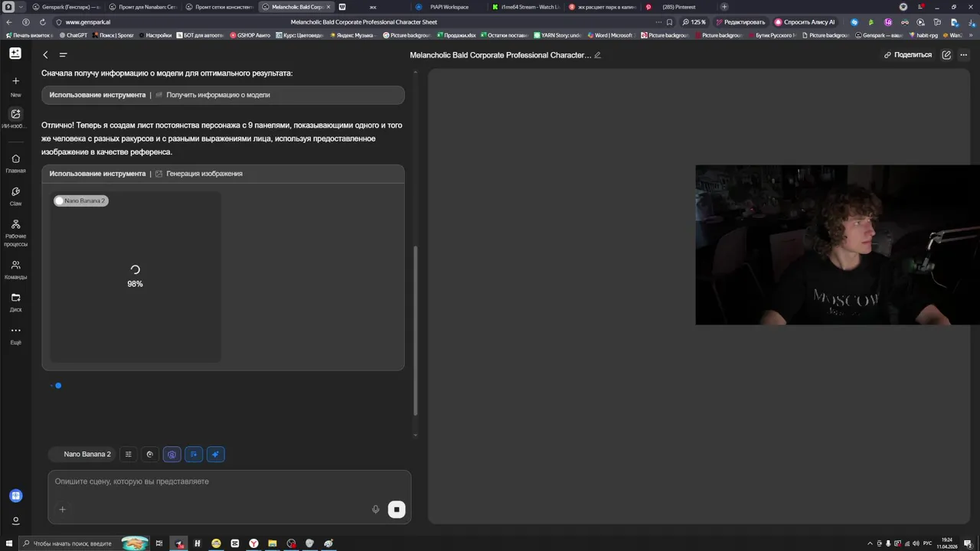Switch to PiAPI Workspace tab
This screenshot has height=551, width=980.
click(x=449, y=7)
